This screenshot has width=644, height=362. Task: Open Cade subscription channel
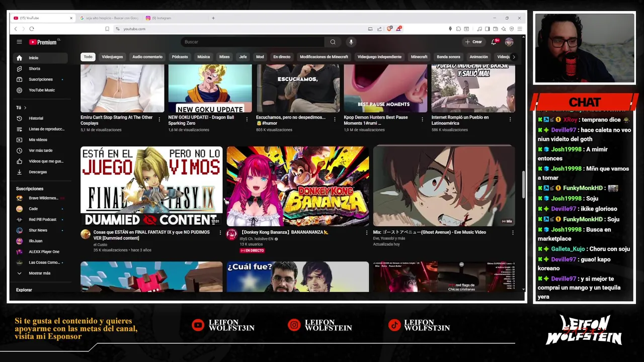point(40,209)
